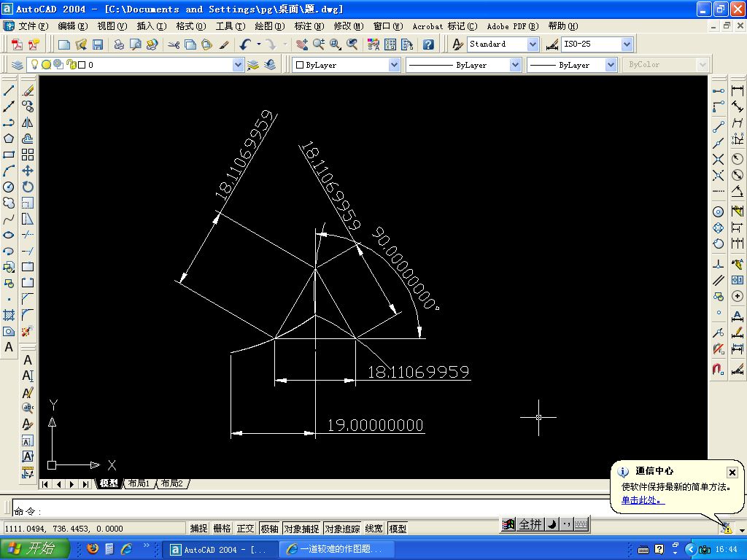Expand the undo history dropdown arrow

pos(259,44)
